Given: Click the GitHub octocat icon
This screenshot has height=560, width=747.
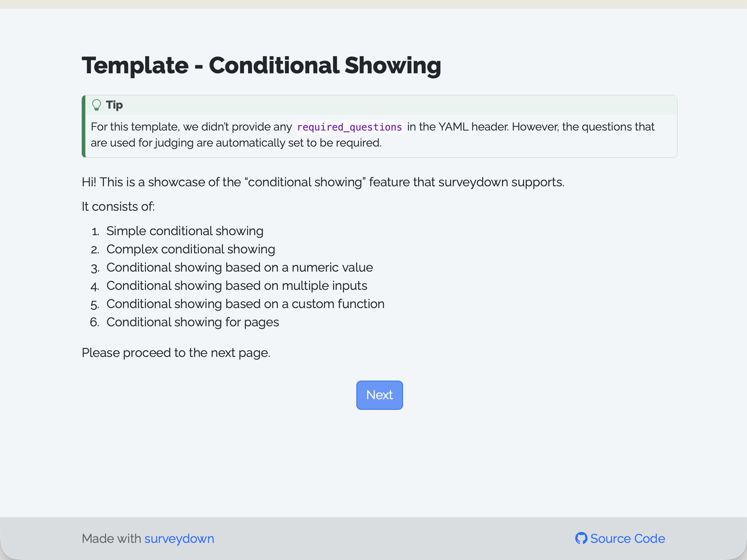Looking at the screenshot, I should 581,538.
